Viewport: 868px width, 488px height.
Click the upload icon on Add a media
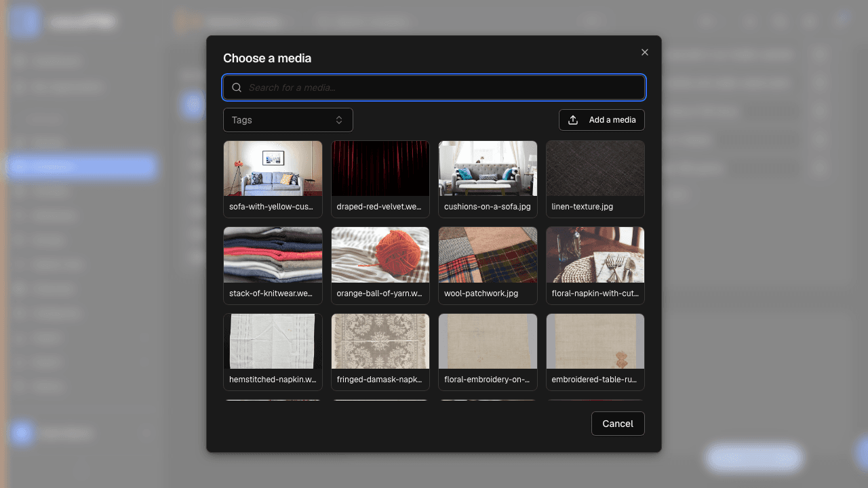[x=573, y=120]
